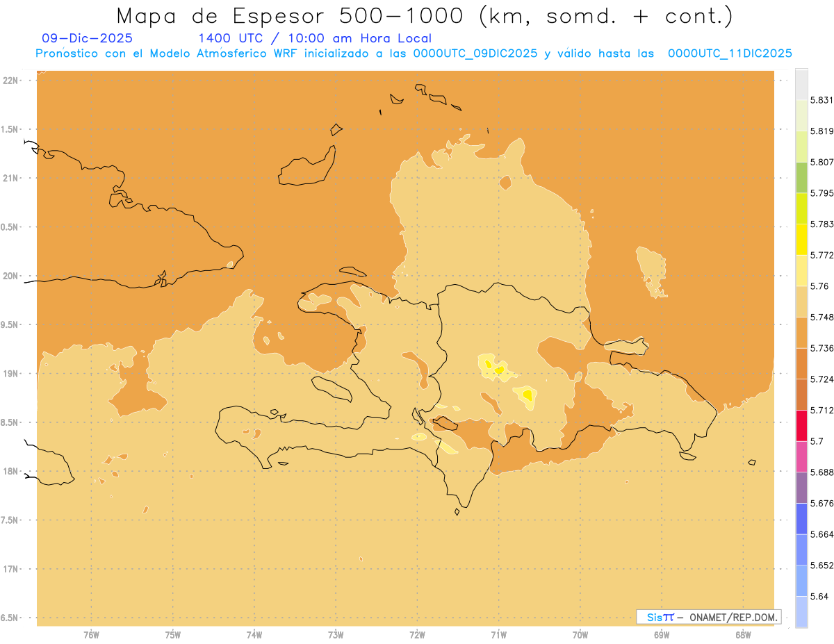Click the legend value 5.724
834x644 pixels.
coord(822,379)
